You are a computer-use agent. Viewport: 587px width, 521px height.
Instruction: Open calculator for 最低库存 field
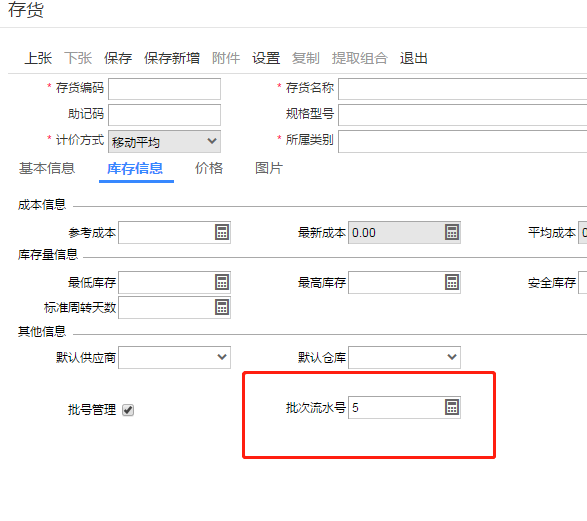pyautogui.click(x=222, y=282)
